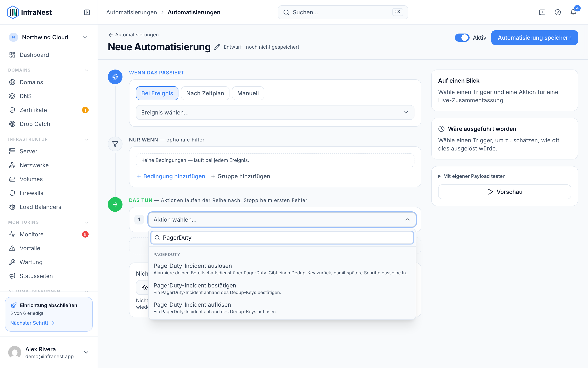This screenshot has height=368, width=588.
Task: Open the help question mark icon
Action: click(x=558, y=12)
